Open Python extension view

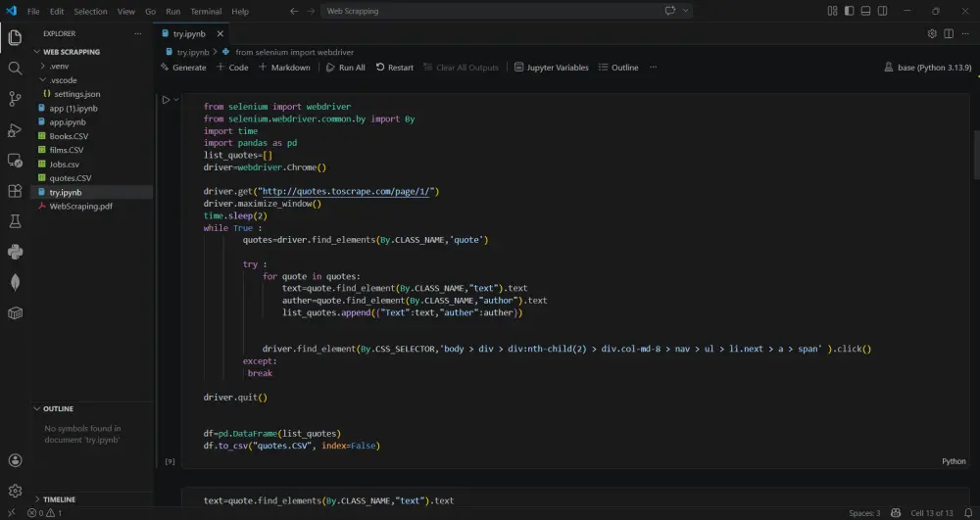15,252
